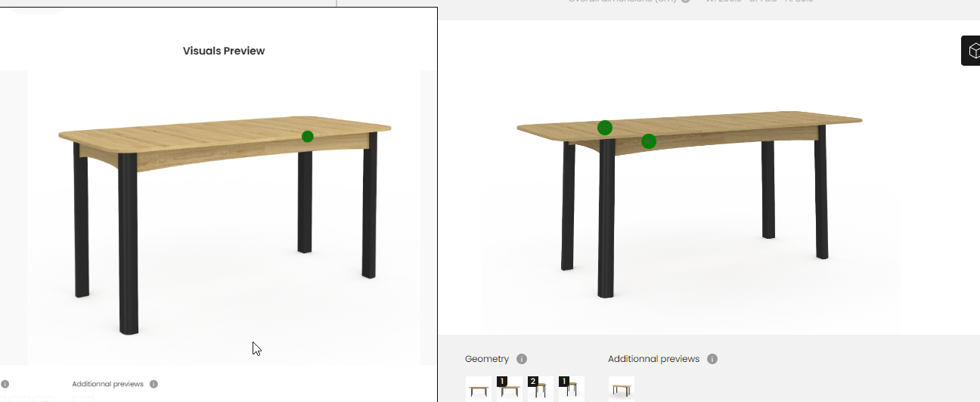Select lower green hotspot on right table apron
980x402 pixels.
point(649,141)
